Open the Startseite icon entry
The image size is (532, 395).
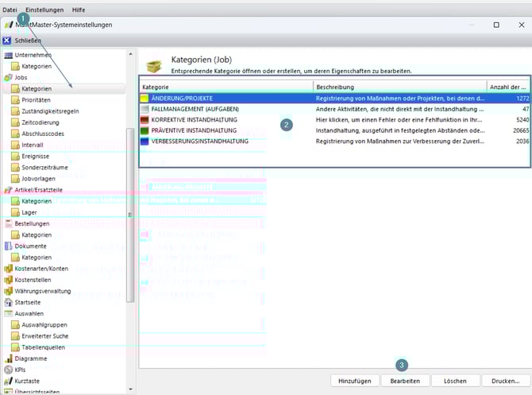point(8,302)
